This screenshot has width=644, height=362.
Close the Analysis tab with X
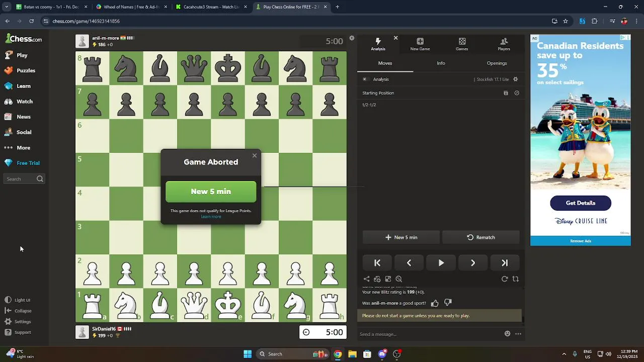(x=395, y=38)
